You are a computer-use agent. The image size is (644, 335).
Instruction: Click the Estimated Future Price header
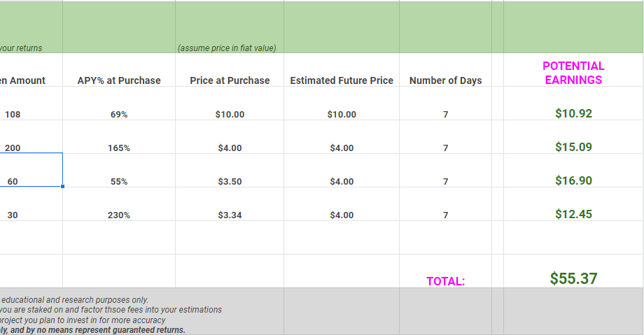click(342, 80)
